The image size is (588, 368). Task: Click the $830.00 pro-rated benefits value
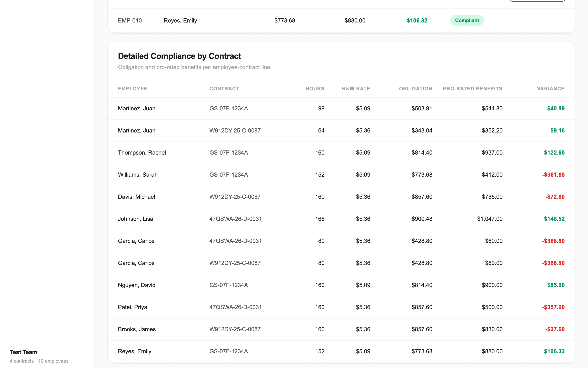pos(492,329)
